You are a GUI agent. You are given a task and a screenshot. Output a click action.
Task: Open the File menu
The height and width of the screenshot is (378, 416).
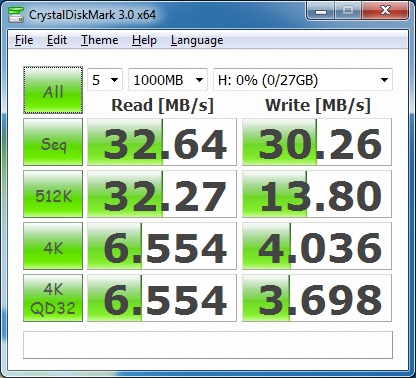(24, 40)
